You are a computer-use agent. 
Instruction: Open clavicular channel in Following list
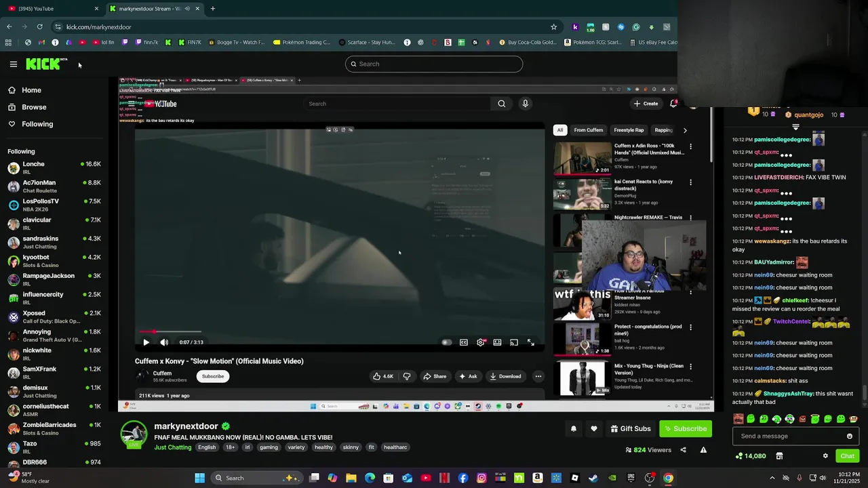pyautogui.click(x=54, y=224)
